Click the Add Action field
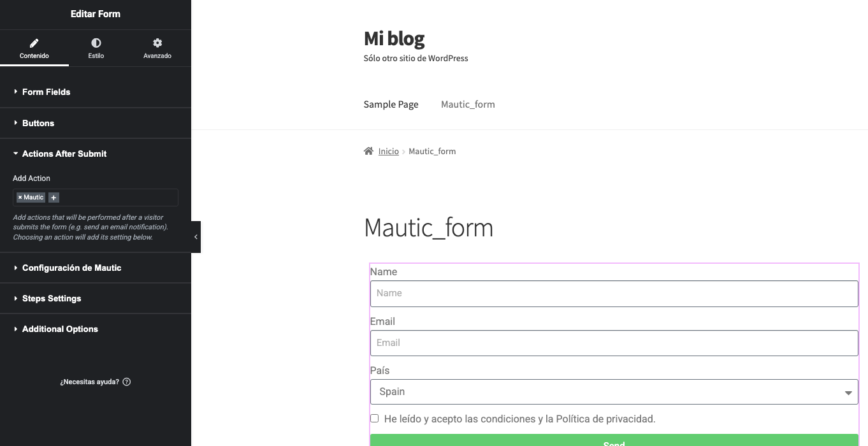The width and height of the screenshot is (868, 446). click(96, 198)
